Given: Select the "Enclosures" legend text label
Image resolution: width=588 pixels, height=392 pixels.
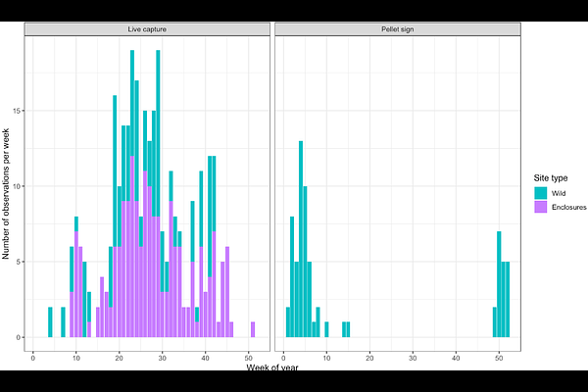Looking at the screenshot, I should point(568,208).
